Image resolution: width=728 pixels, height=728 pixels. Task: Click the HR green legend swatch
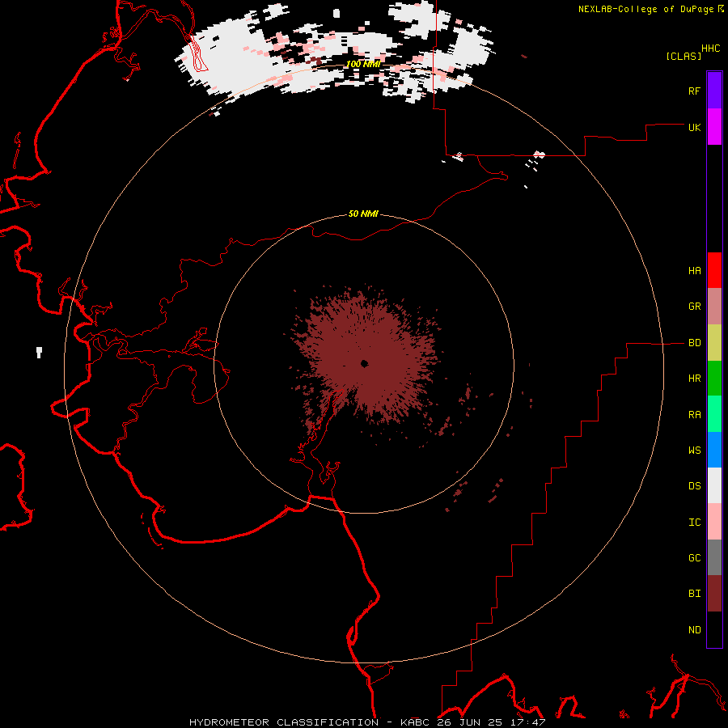pyautogui.click(x=714, y=379)
